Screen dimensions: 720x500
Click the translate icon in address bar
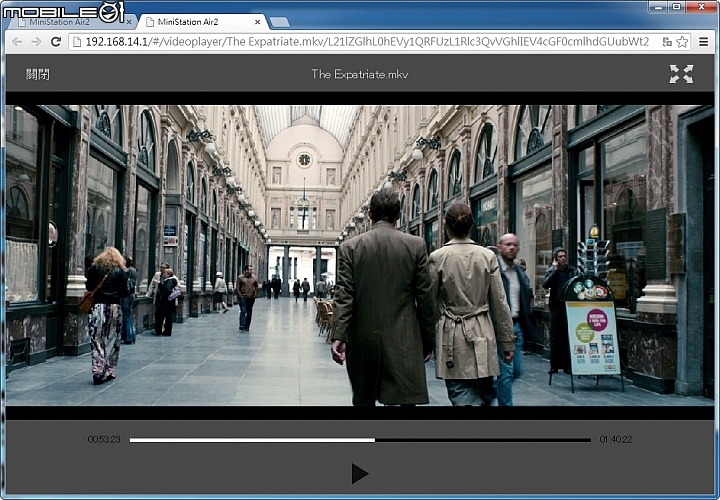667,42
